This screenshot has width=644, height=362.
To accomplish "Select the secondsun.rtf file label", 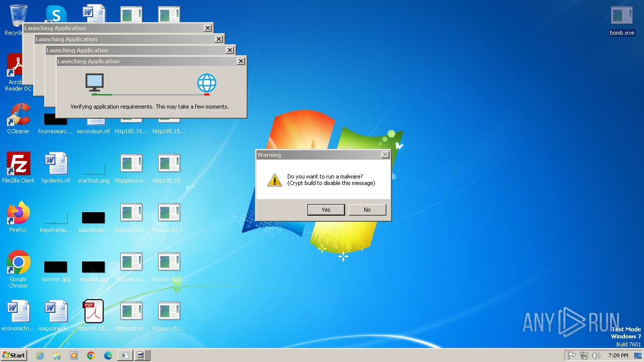I will click(x=94, y=131).
